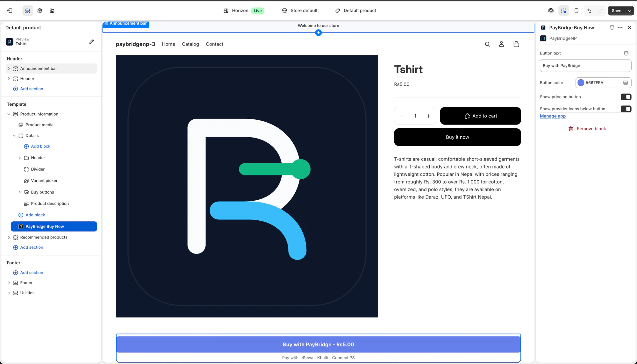The image size is (637, 364).
Task: Open the Sections panel icon
Action: click(28, 11)
